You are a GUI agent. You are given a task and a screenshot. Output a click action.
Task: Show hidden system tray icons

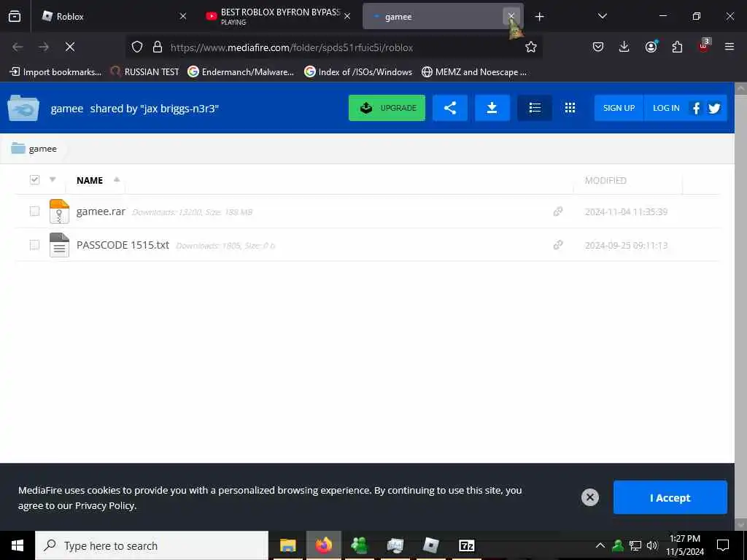(600, 545)
